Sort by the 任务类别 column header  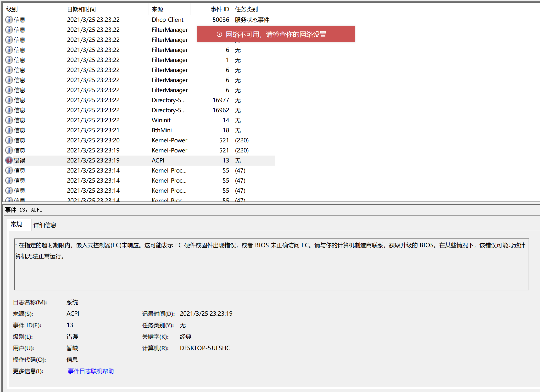click(246, 9)
